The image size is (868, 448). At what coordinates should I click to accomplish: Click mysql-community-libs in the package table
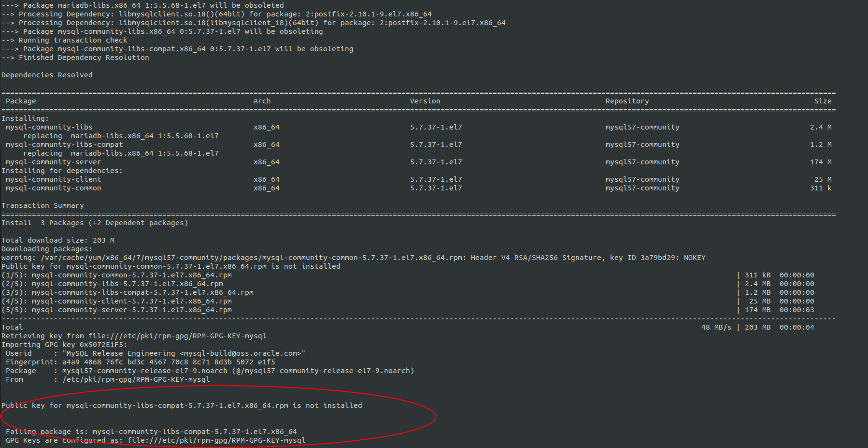click(x=49, y=127)
